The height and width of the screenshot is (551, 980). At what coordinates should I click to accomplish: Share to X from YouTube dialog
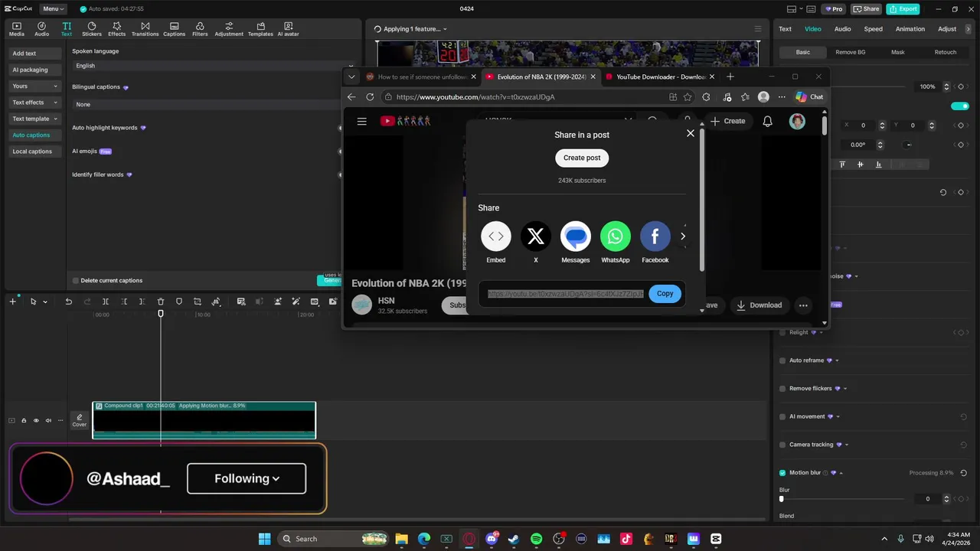[536, 236]
